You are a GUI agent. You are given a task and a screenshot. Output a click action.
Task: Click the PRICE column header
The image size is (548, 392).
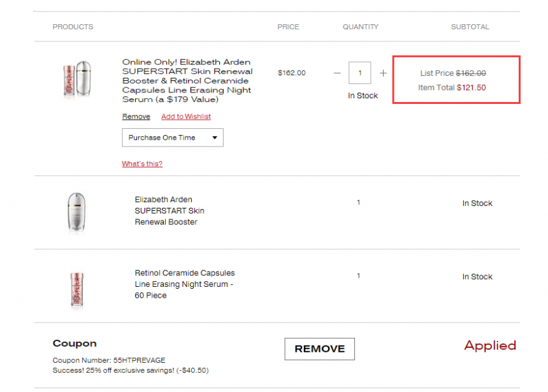[x=288, y=27]
